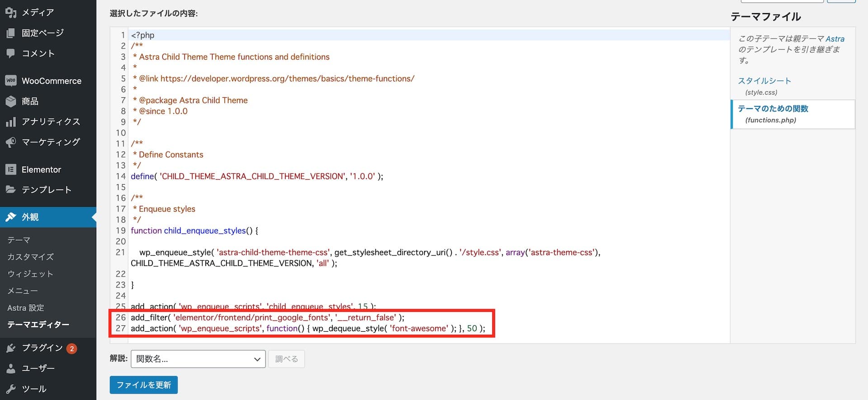Click the templates folder icon
Viewport: 868px width, 400px height.
11,190
